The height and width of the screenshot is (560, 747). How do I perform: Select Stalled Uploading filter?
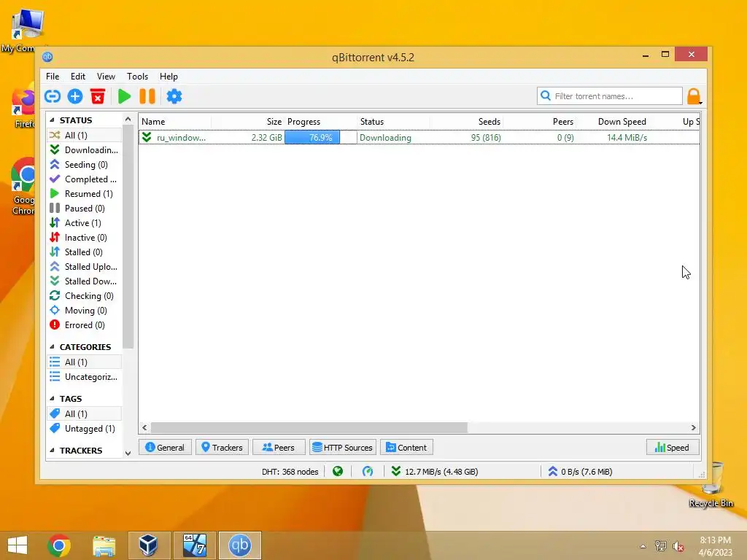(x=85, y=267)
